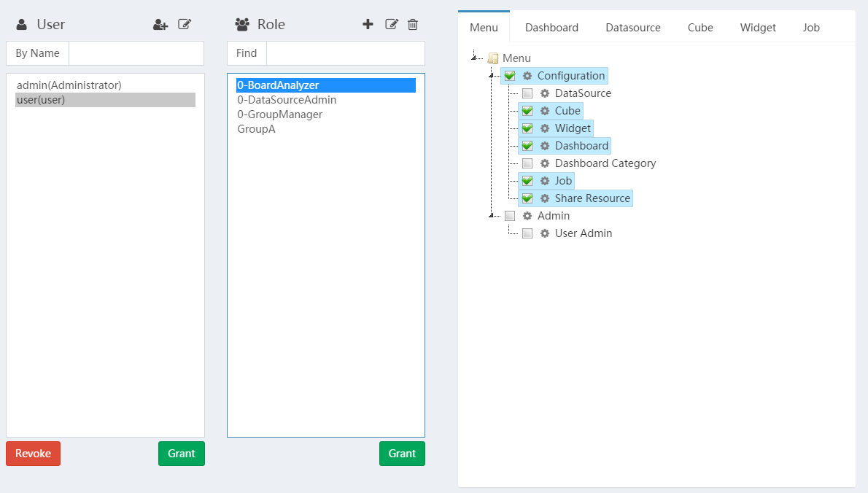Check the DataSource menu checkbox
Screen dimensions: 868x493
[x=527, y=93]
